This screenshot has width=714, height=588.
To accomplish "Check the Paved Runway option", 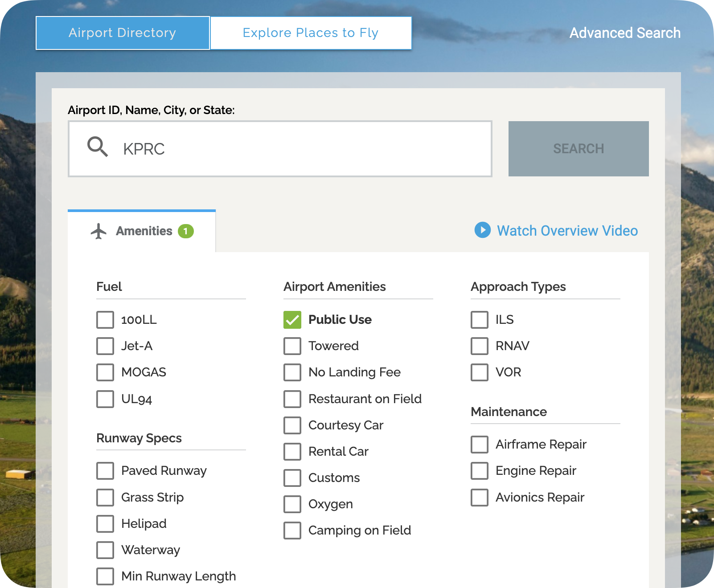I will [x=105, y=471].
